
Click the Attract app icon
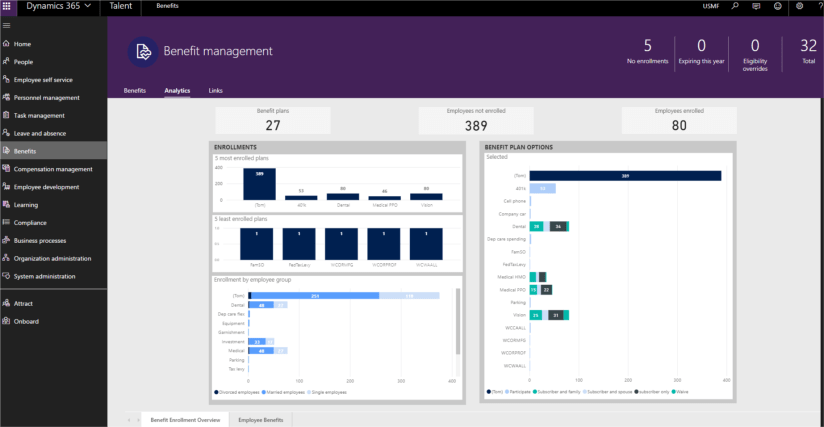(6, 303)
